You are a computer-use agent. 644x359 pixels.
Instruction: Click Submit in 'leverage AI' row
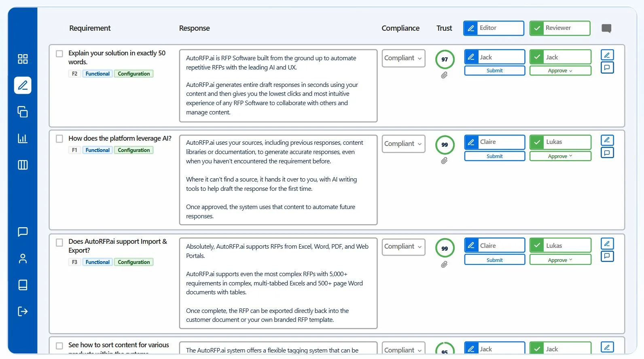click(x=495, y=156)
